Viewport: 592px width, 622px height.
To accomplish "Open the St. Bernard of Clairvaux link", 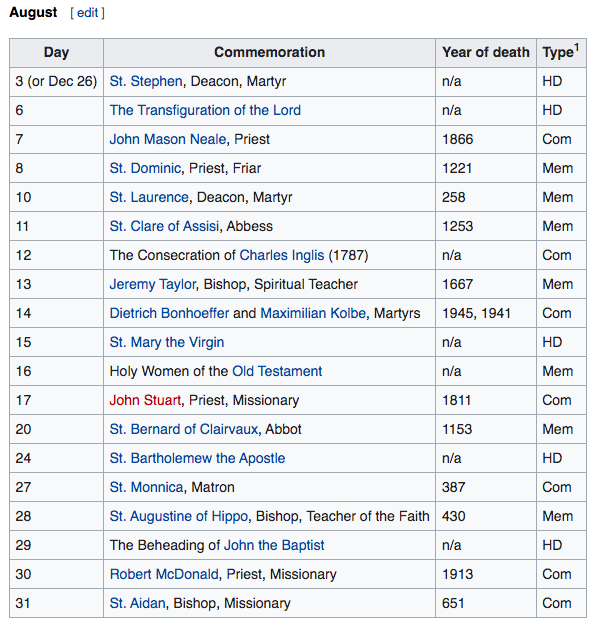I will (184, 429).
